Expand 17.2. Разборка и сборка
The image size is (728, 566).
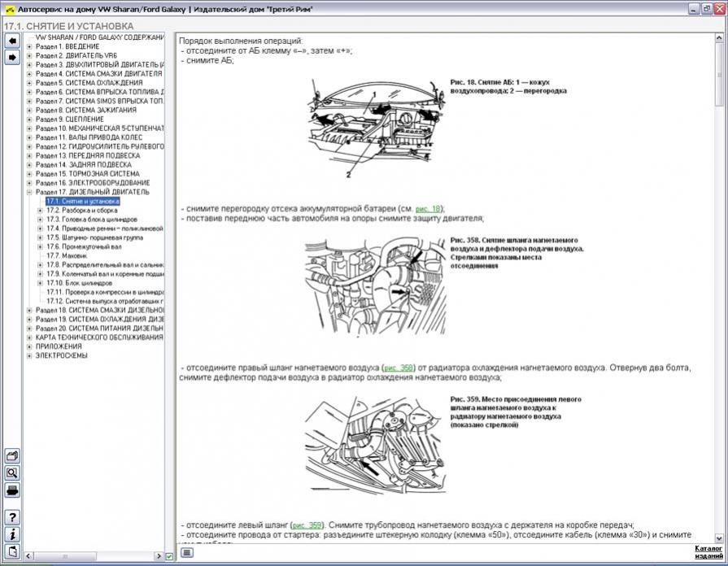pyautogui.click(x=40, y=211)
